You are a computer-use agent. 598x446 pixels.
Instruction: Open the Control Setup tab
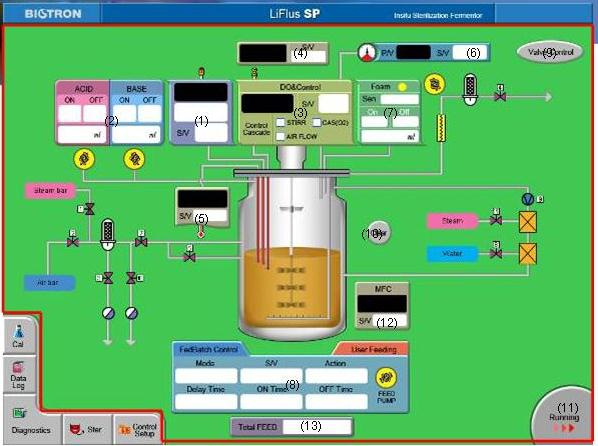[137, 430]
